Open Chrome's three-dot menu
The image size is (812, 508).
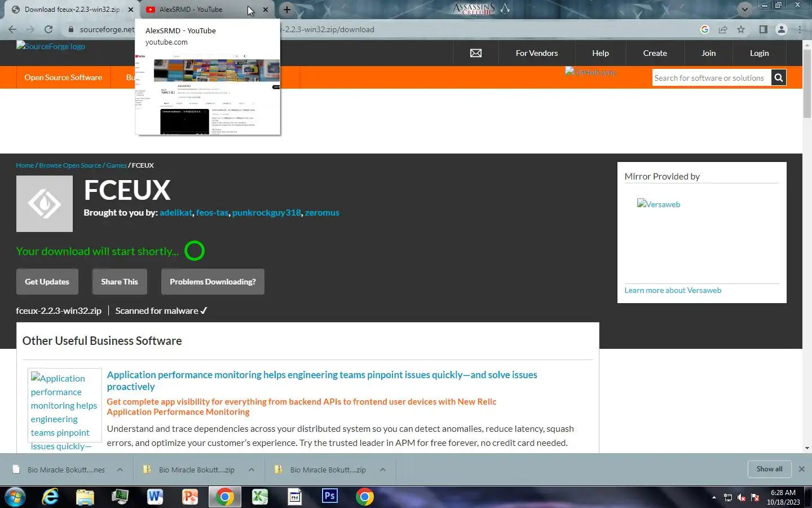[800, 29]
